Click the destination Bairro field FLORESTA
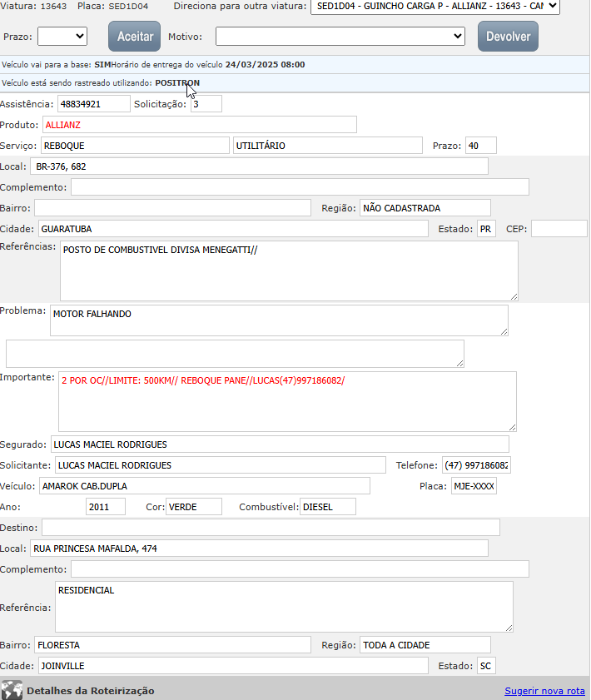Image resolution: width=591 pixels, height=700 pixels. (x=172, y=645)
